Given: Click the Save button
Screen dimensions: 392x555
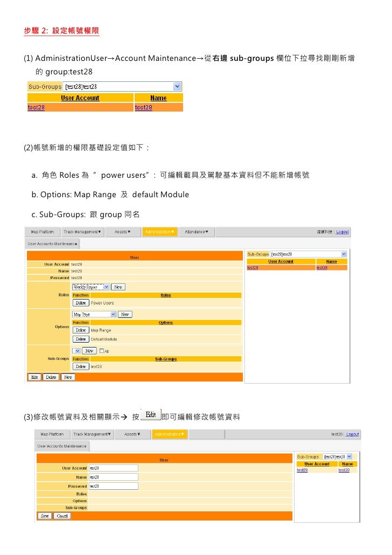Looking at the screenshot, I should point(45,516).
